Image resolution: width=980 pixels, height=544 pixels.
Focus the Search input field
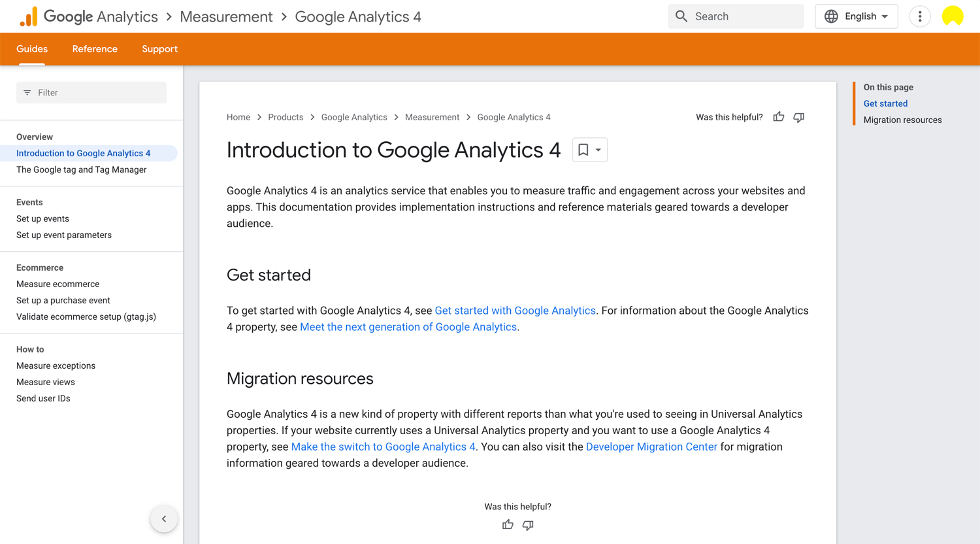pyautogui.click(x=736, y=16)
